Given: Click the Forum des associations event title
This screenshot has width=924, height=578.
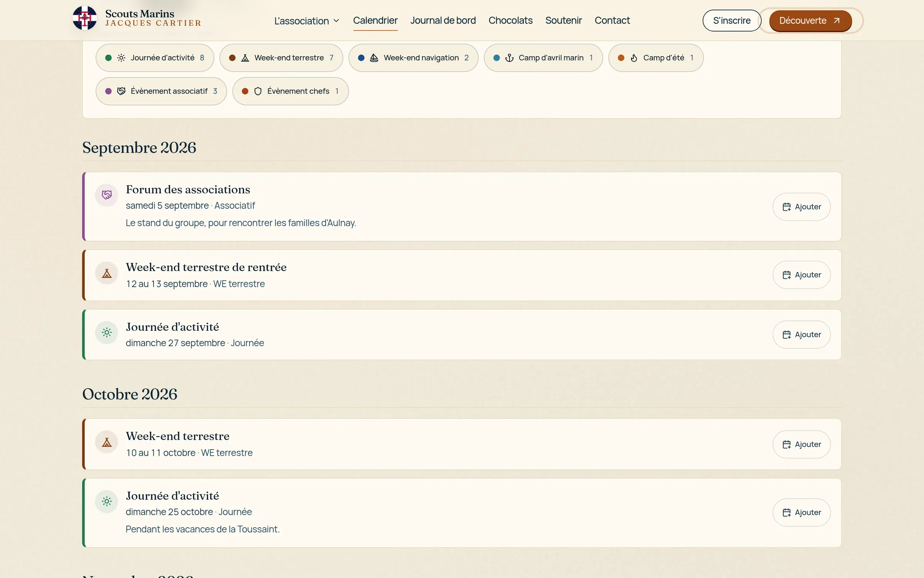Looking at the screenshot, I should [x=188, y=190].
